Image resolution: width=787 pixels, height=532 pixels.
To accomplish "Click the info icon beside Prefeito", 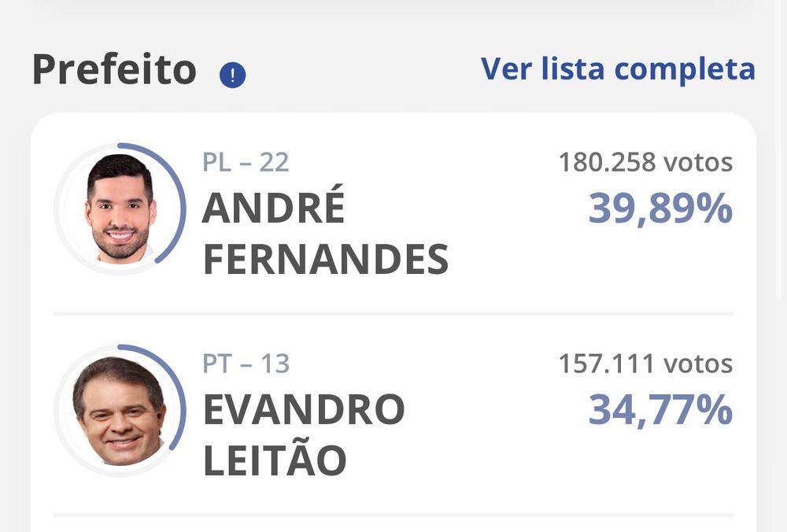I will (x=232, y=76).
